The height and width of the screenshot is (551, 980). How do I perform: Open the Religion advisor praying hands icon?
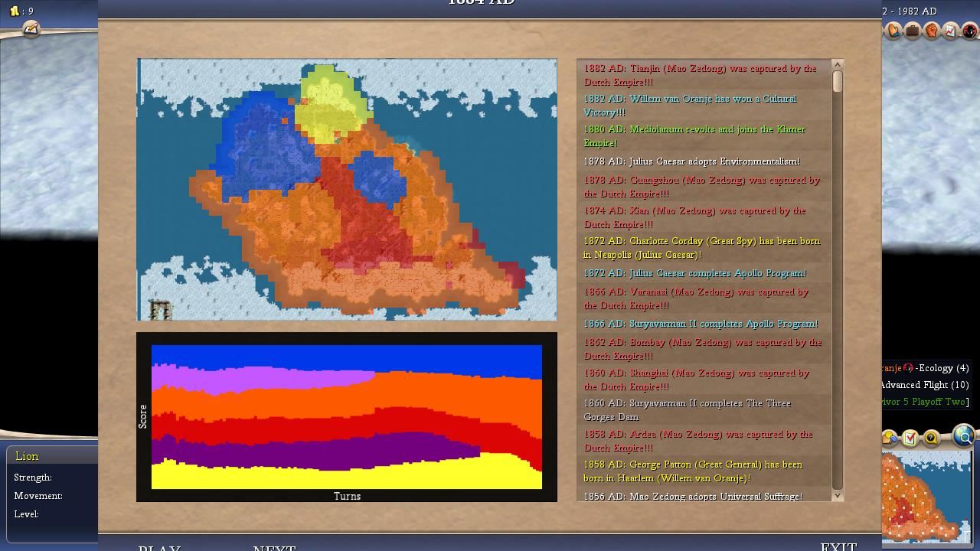(893, 31)
